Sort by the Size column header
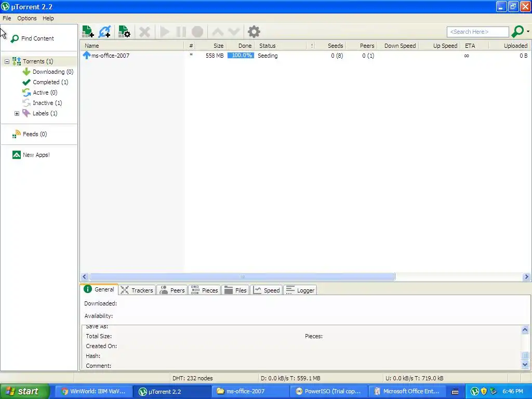The width and height of the screenshot is (532, 399). click(x=211, y=46)
